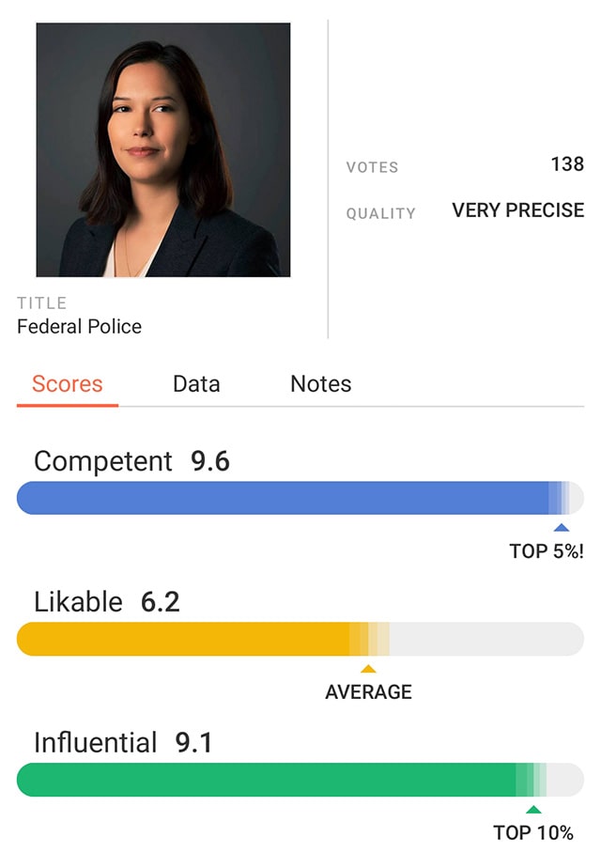Click the Likable 6.2 score heading
This screenshot has height=868, width=601.
106,601
